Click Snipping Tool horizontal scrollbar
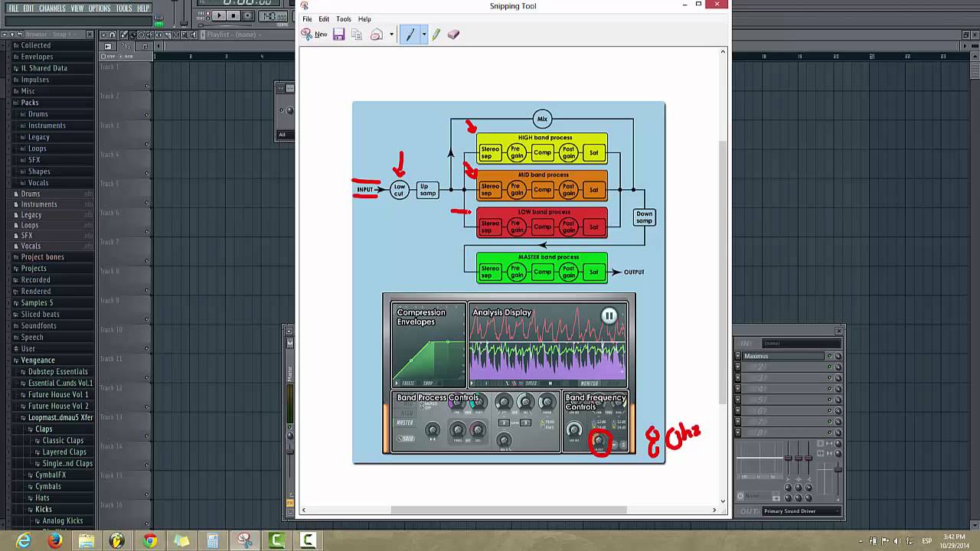 [x=508, y=510]
